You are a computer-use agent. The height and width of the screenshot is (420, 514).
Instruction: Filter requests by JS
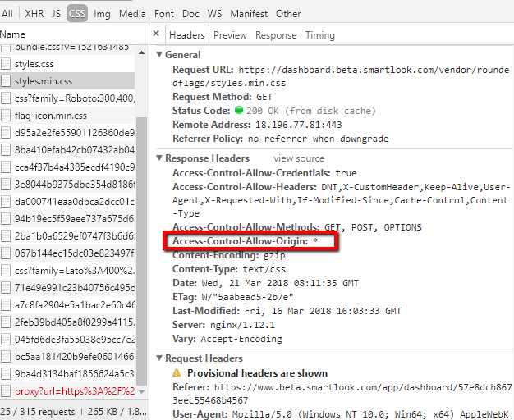[x=56, y=14]
